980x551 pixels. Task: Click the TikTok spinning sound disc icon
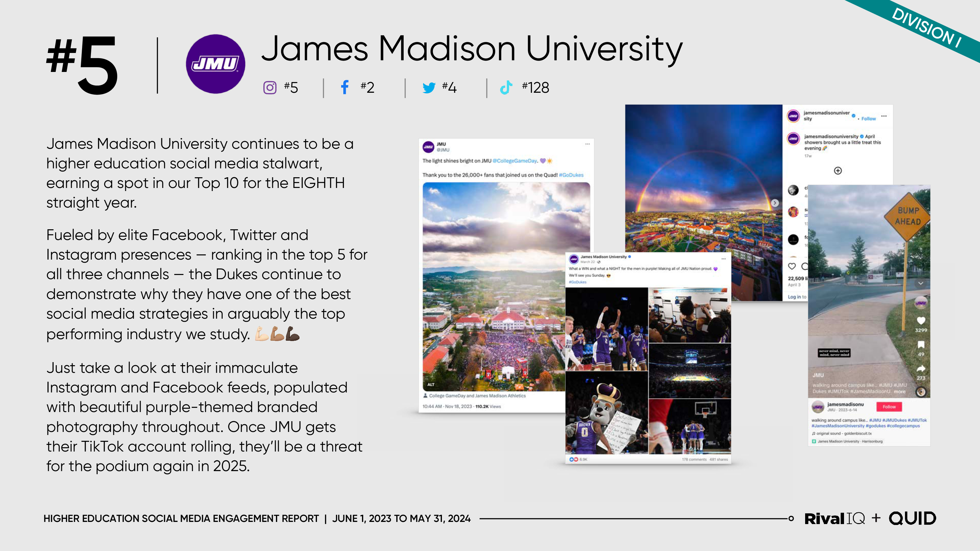(921, 392)
